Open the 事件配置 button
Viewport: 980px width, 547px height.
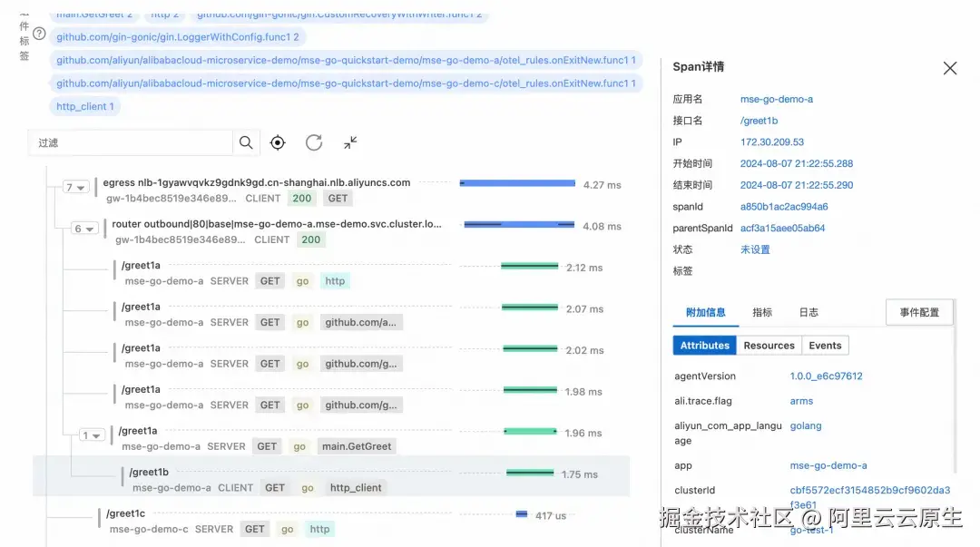918,311
